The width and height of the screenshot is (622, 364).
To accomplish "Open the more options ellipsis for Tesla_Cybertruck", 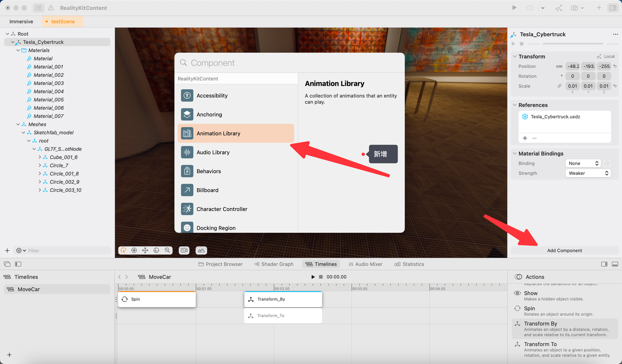I will pyautogui.click(x=615, y=34).
